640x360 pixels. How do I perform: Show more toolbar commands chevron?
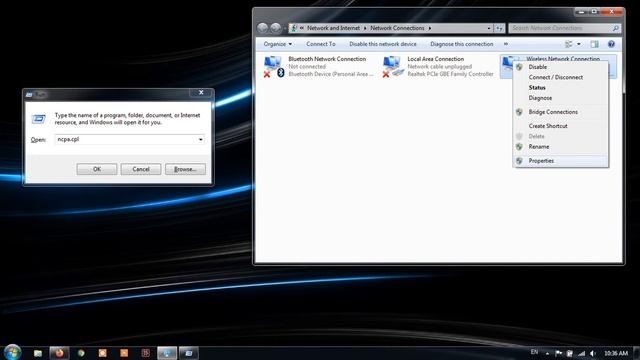[x=506, y=44]
